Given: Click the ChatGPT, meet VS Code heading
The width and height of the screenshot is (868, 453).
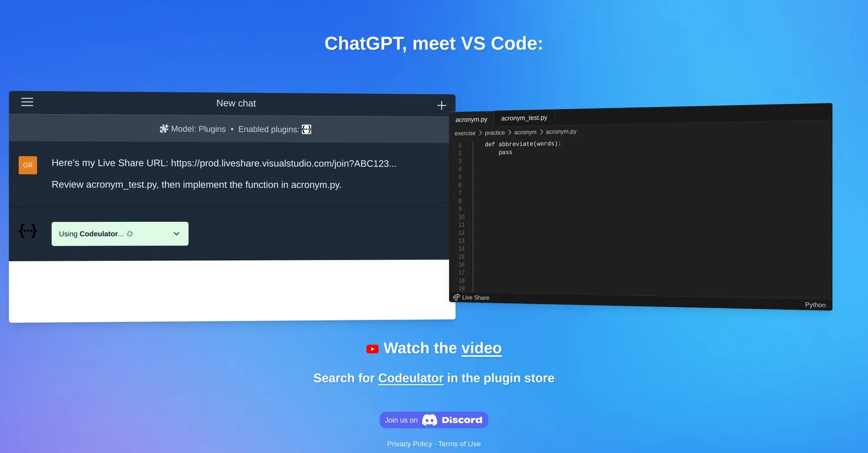Looking at the screenshot, I should click(x=434, y=44).
